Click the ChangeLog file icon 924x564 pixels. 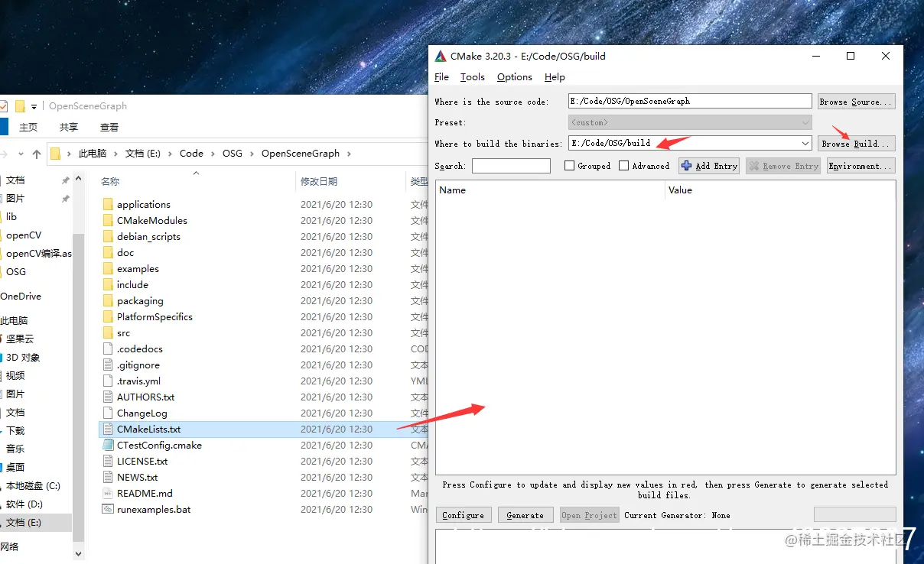[108, 413]
